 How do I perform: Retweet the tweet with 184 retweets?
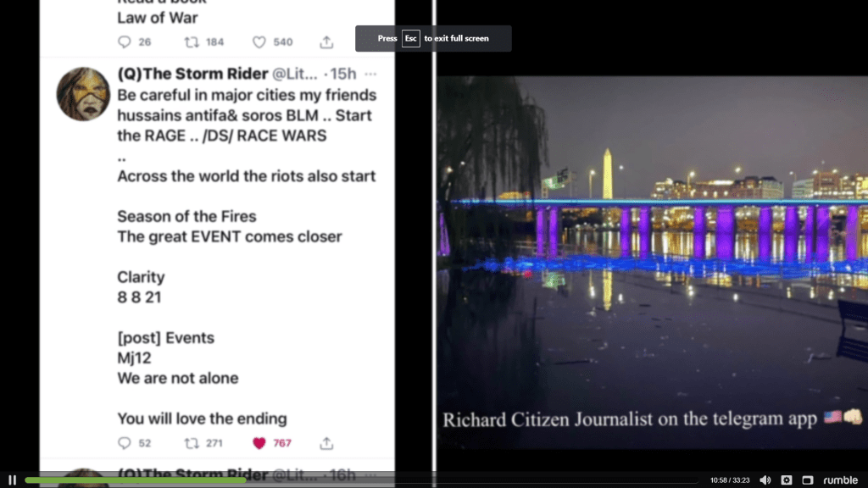(x=192, y=42)
